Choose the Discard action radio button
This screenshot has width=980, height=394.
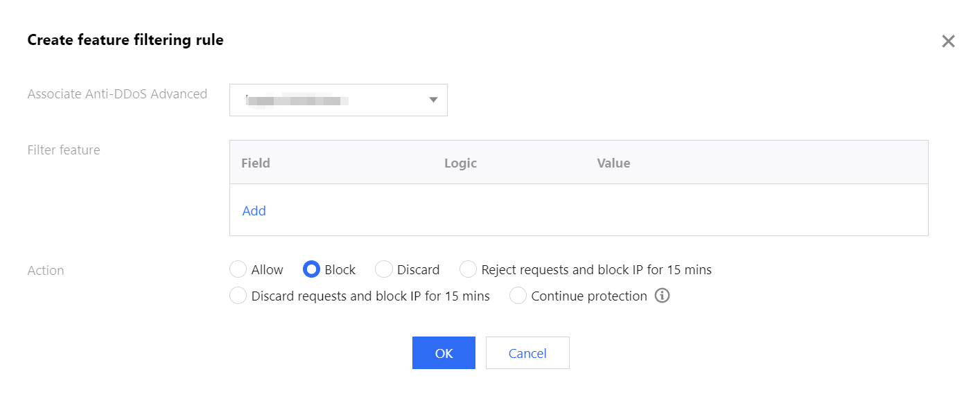384,269
